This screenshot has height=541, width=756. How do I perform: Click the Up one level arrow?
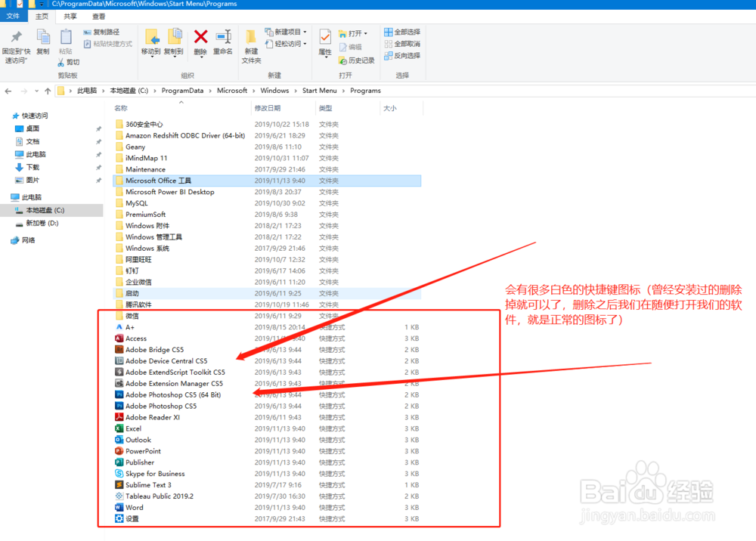(x=47, y=91)
